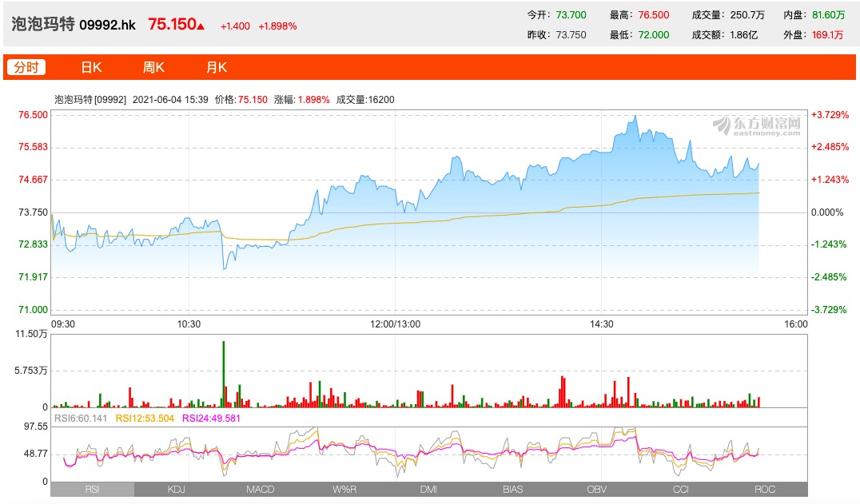Click the 74.667 price axis label
860x504 pixels.
[34, 180]
